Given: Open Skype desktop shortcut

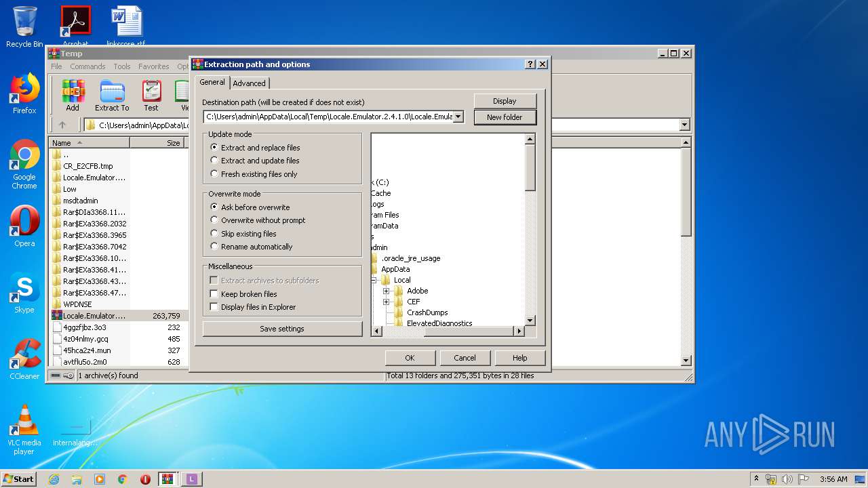Looking at the screenshot, I should tap(24, 293).
